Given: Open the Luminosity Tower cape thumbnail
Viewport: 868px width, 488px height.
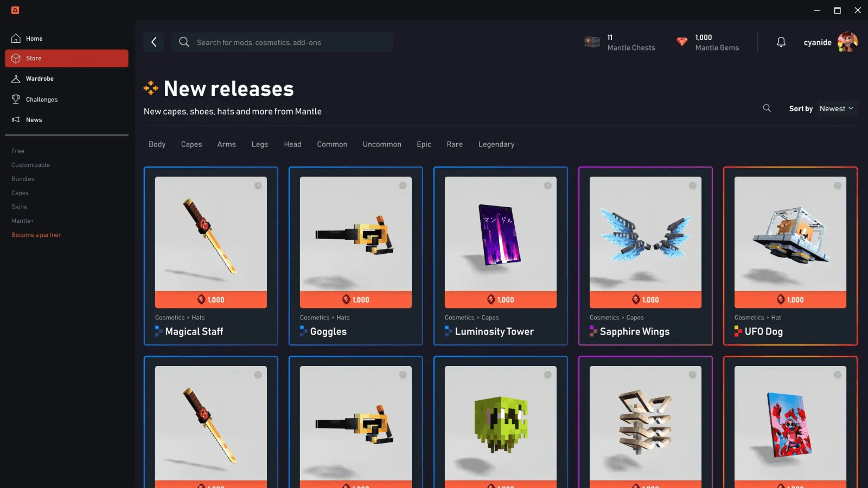Looking at the screenshot, I should 501,234.
